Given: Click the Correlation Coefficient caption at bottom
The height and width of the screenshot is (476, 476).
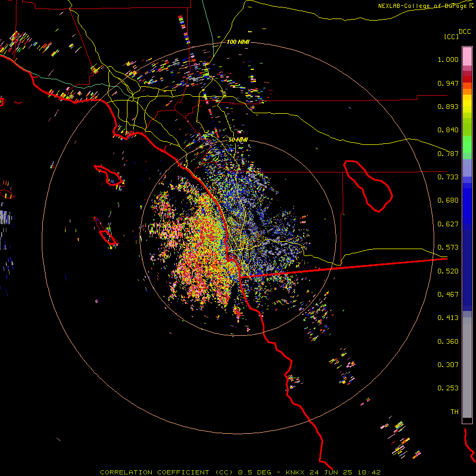Looking at the screenshot, I should coord(240,472).
